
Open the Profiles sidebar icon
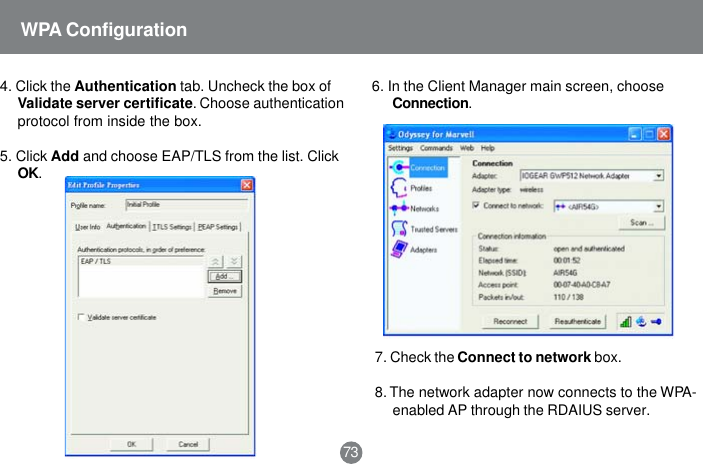(x=399, y=188)
